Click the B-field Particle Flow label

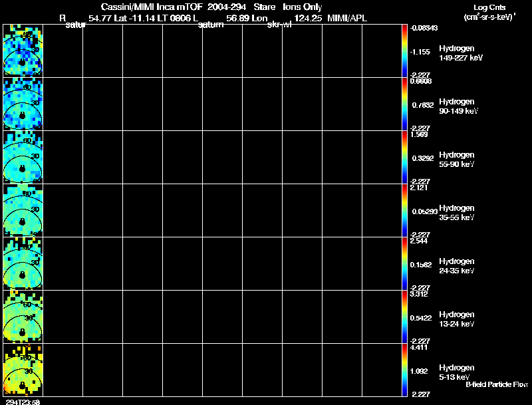pyautogui.click(x=497, y=384)
